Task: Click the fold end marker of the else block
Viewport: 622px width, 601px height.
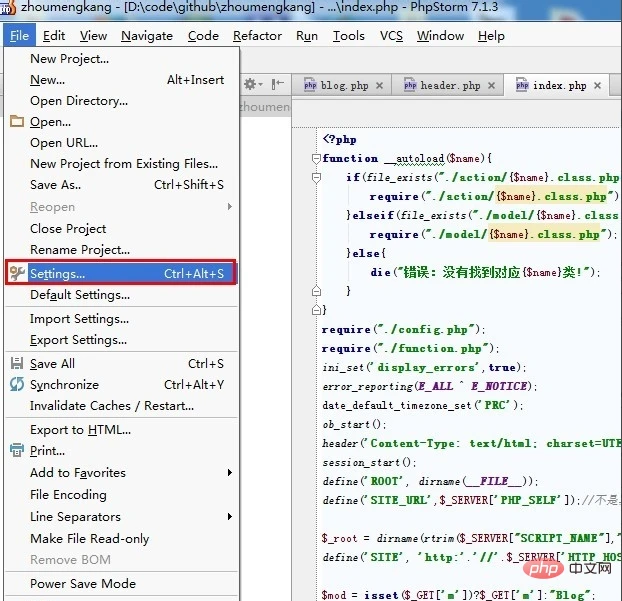Action: [x=316, y=291]
